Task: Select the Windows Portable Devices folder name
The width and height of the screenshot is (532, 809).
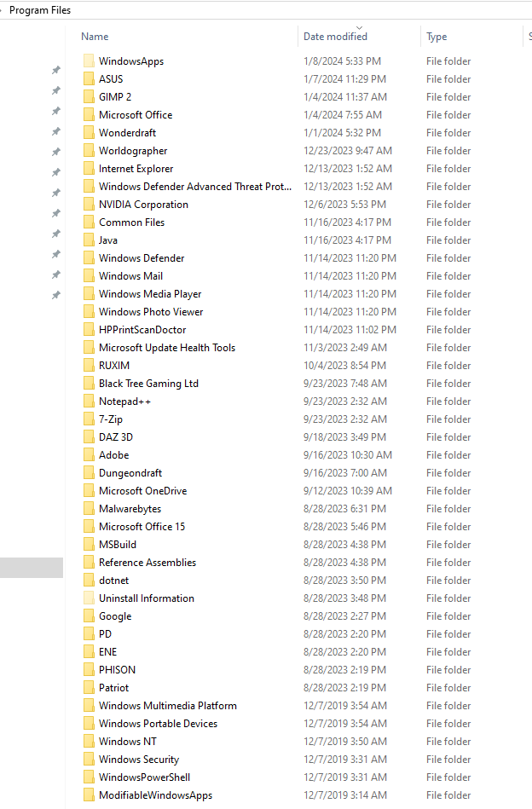Action: [x=158, y=724]
